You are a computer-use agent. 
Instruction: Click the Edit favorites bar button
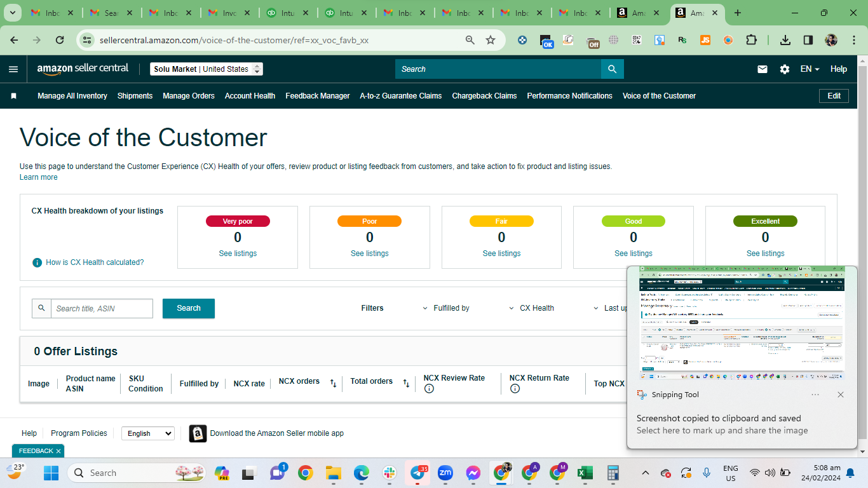click(834, 96)
